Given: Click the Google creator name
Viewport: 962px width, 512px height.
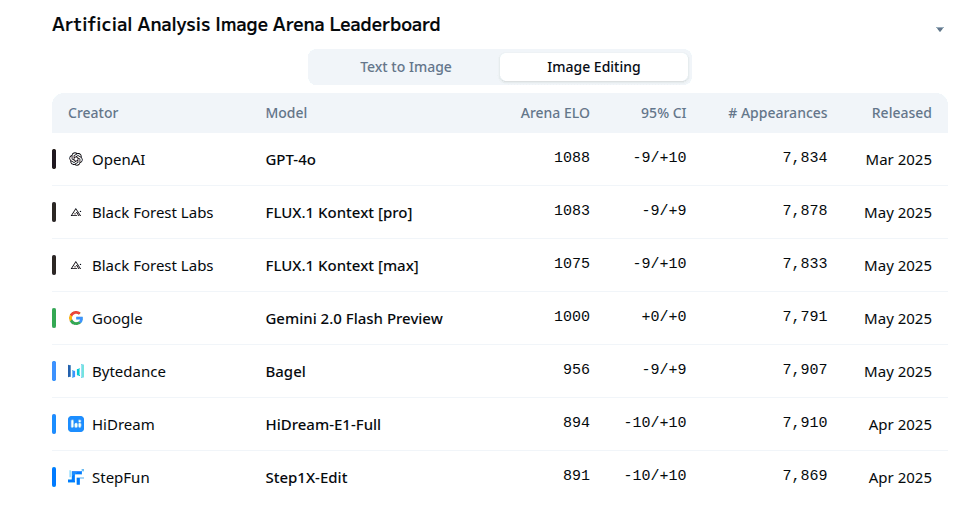Looking at the screenshot, I should (117, 319).
